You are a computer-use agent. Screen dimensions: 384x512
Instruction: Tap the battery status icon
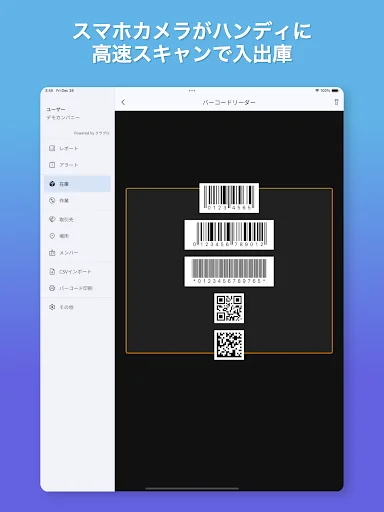coord(335,91)
